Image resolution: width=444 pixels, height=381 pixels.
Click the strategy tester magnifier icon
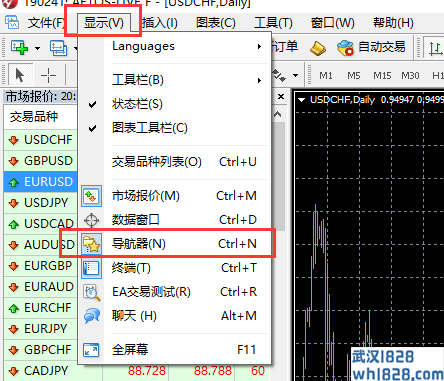click(x=91, y=292)
